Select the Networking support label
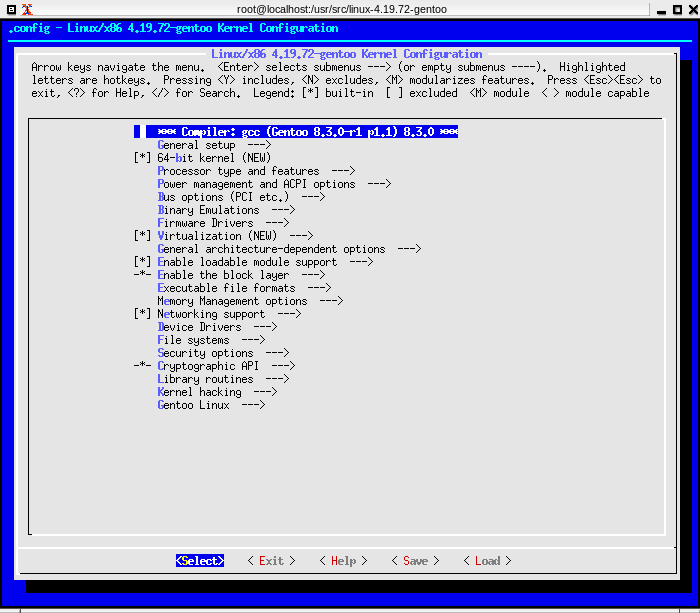 tap(211, 314)
